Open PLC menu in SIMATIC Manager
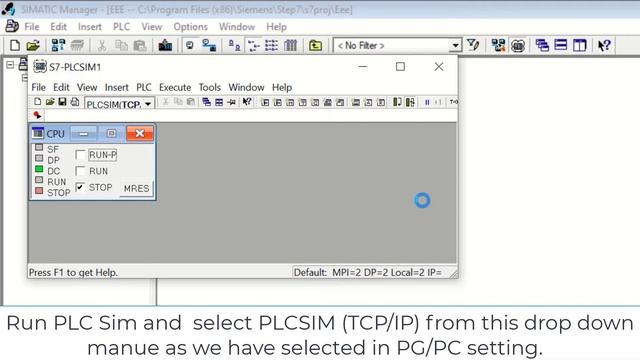Screen dimensions: 640x360 [121, 27]
